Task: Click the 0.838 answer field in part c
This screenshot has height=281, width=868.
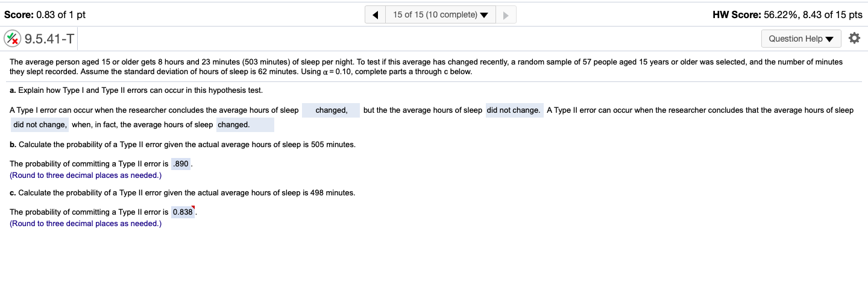Action: (183, 212)
